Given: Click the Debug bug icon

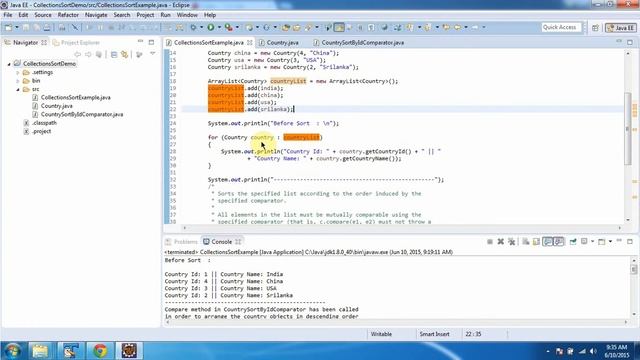Looking at the screenshot, I should [193, 27].
